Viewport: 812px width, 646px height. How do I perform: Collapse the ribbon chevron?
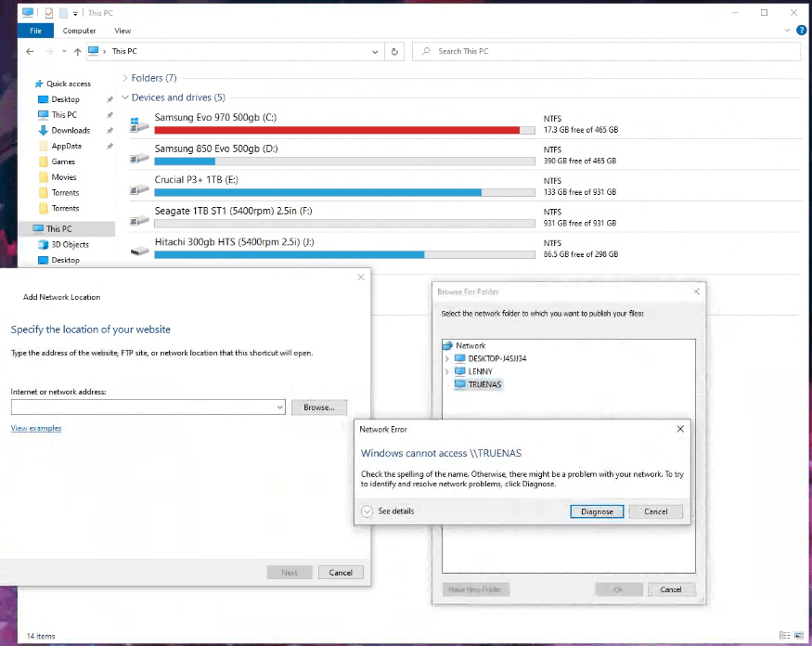[787, 31]
